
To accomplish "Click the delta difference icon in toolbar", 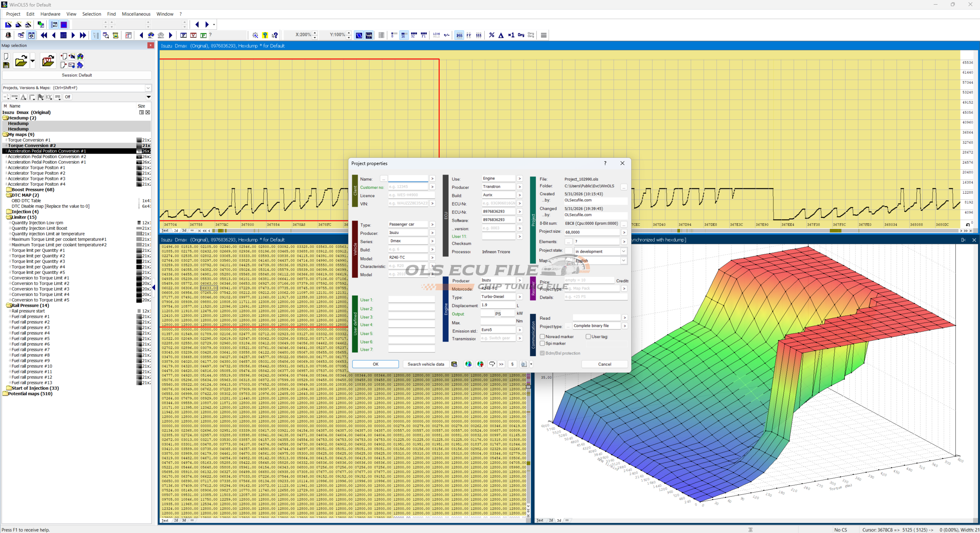I will [x=501, y=35].
